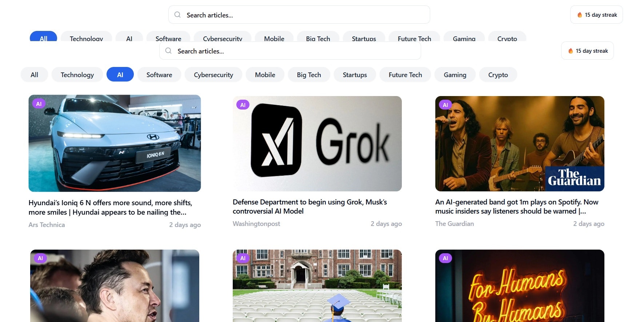
Task: Read the Defense Department Grok article headline
Action: 310,206
